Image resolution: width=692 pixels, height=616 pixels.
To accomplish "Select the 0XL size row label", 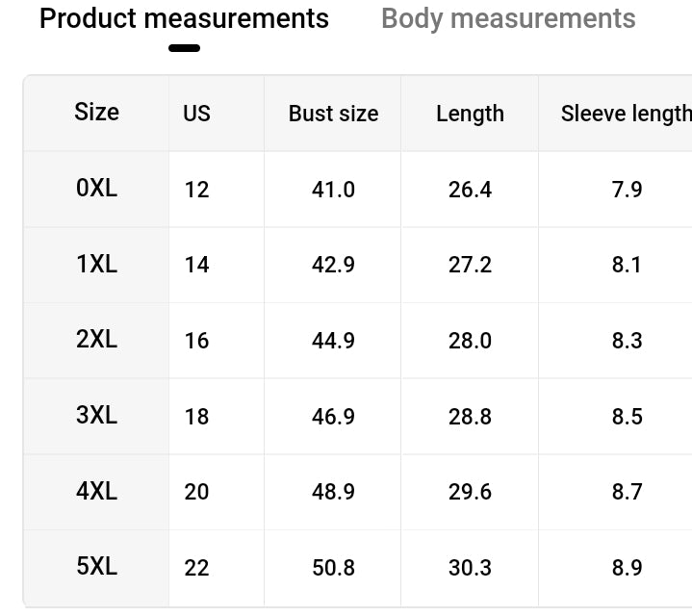I will pyautogui.click(x=96, y=189).
